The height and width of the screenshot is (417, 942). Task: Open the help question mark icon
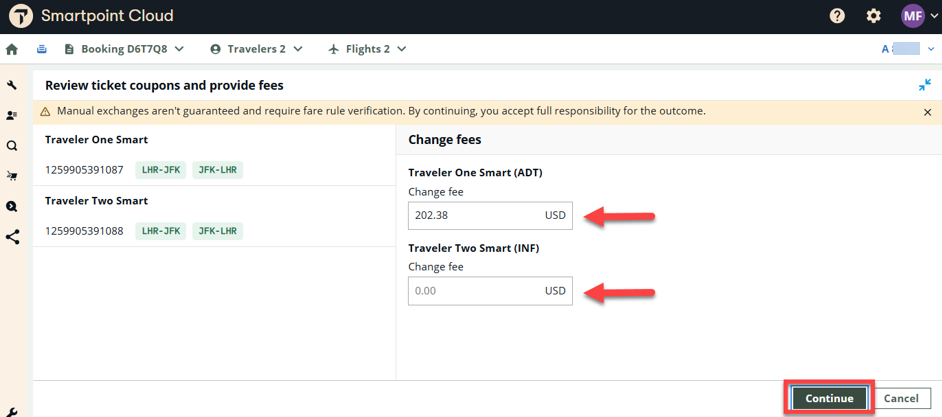point(837,16)
